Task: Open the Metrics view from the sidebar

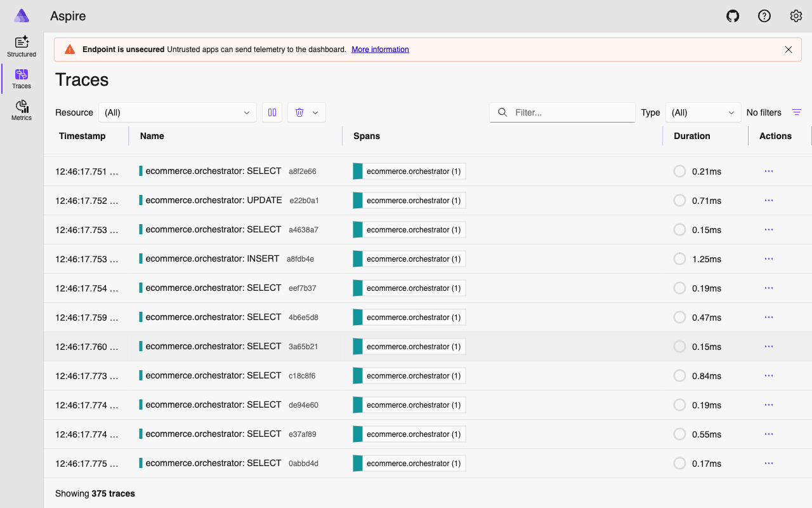Action: (x=21, y=109)
